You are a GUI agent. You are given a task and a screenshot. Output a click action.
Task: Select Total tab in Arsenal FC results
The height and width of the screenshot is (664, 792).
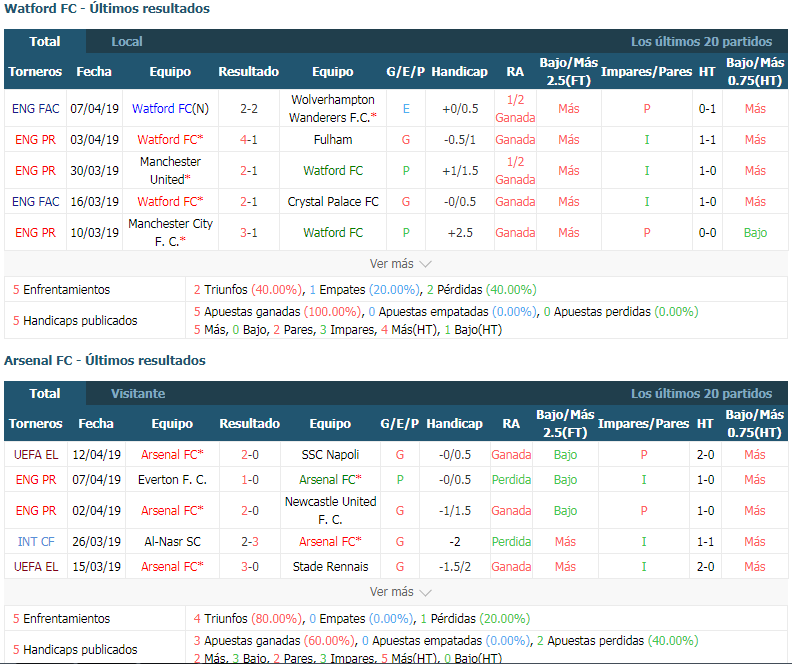[x=45, y=393]
